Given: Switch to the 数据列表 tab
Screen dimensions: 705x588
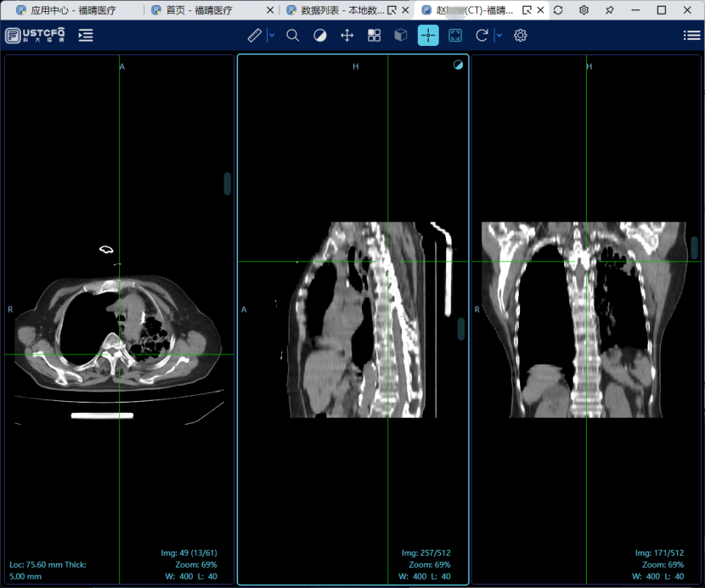Looking at the screenshot, I should pos(336,10).
